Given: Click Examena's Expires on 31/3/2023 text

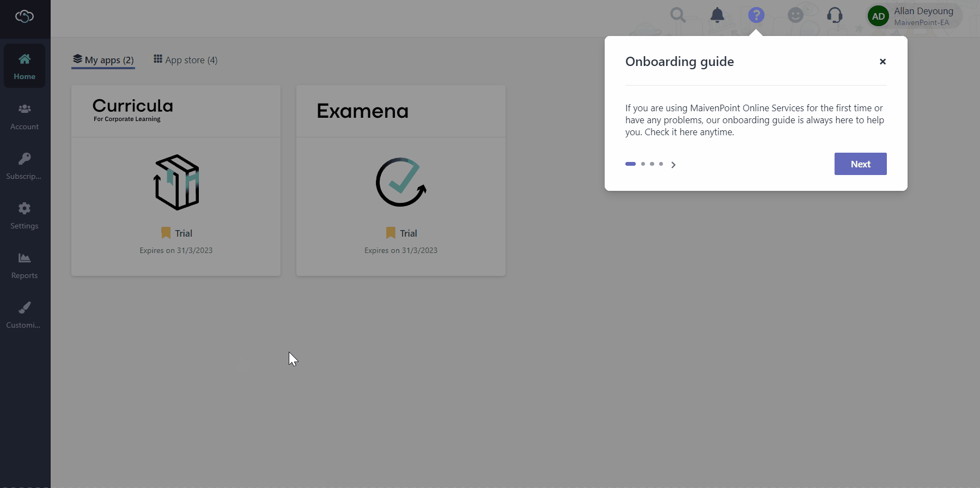Looking at the screenshot, I should (x=401, y=250).
